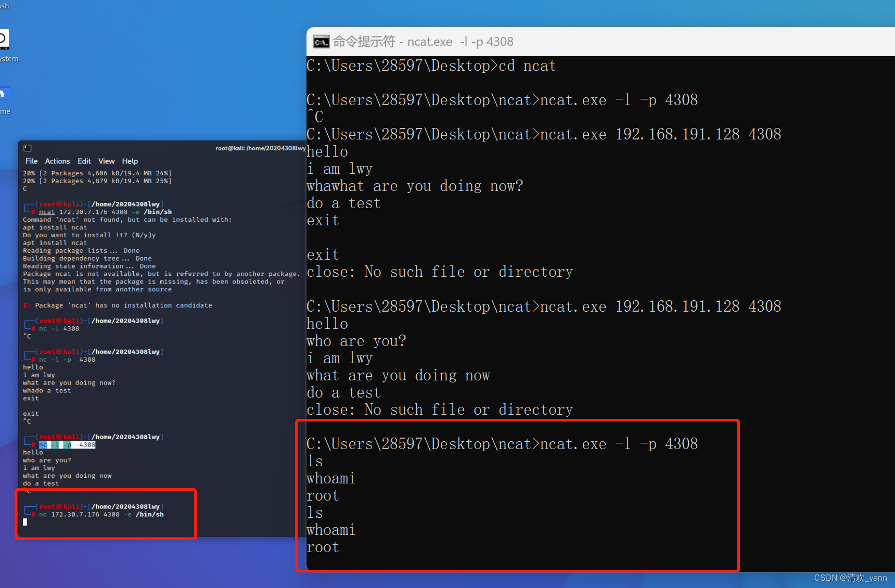The image size is (895, 588).
Task: Open the Help menu in Kali terminal
Action: (130, 161)
